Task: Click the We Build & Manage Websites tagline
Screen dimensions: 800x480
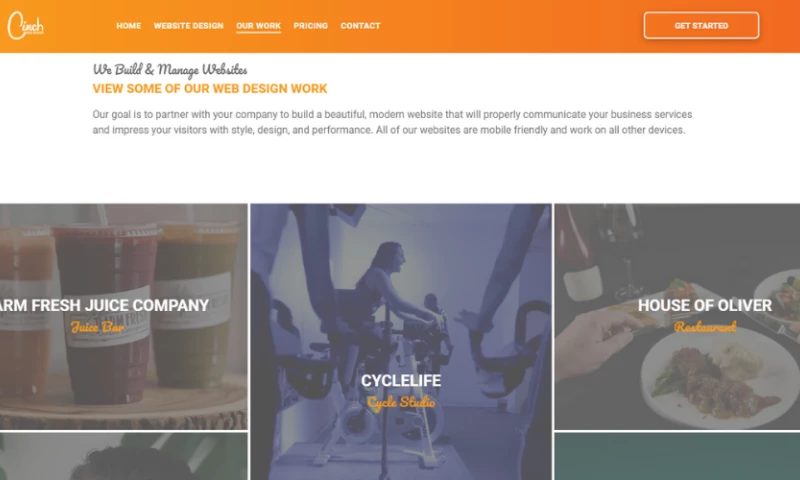Action: (170, 69)
